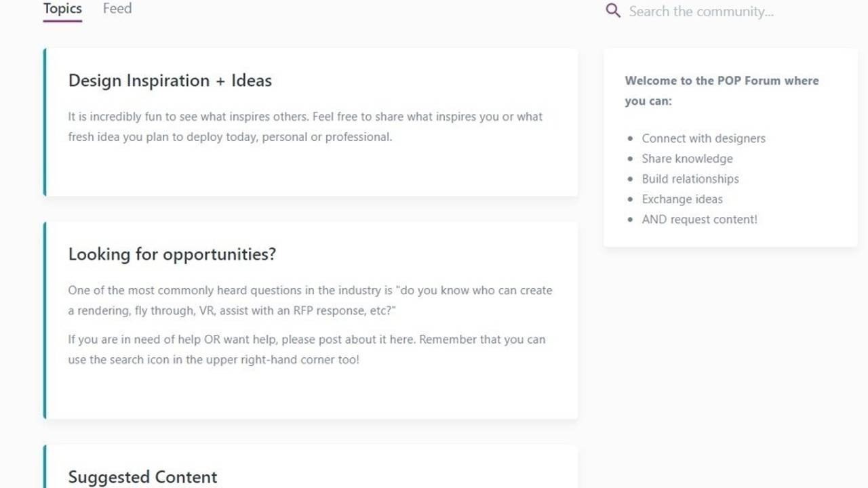This screenshot has height=488, width=868.
Task: Select the Topics tab
Action: point(62,9)
